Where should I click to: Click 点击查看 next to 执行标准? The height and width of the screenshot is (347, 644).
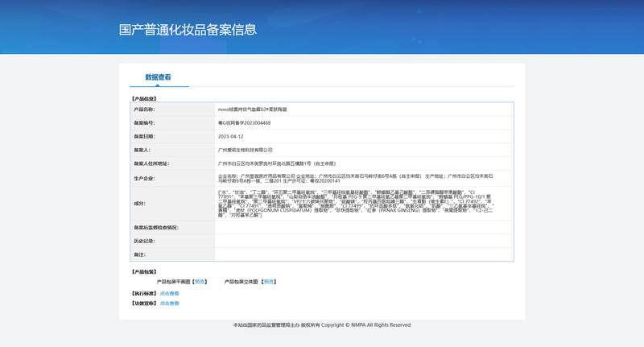tap(169, 293)
